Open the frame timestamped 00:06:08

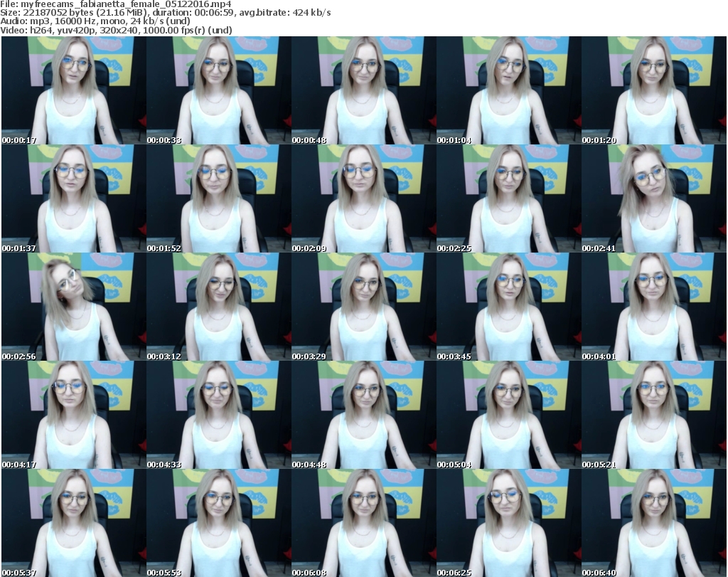[x=363, y=523]
